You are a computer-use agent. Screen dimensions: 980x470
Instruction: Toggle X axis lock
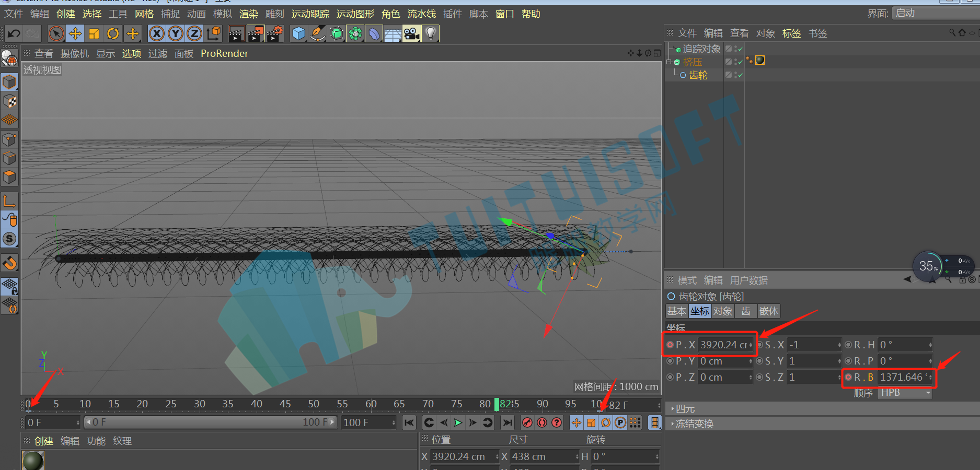coord(157,34)
